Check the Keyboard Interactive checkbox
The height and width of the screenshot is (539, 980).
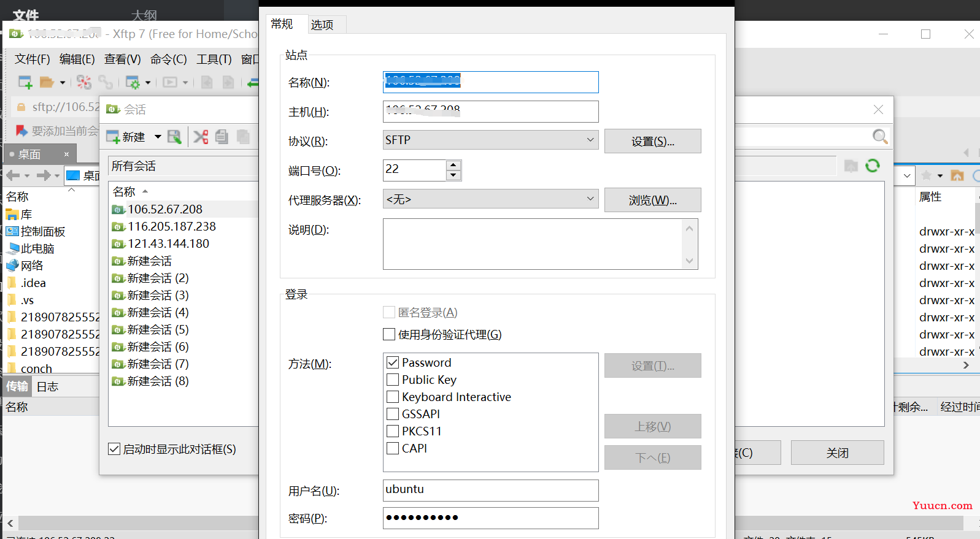[393, 397]
